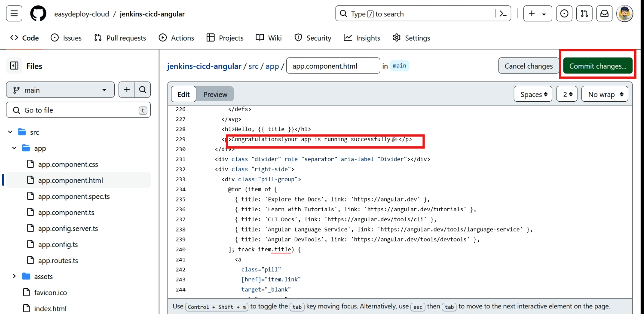Open the main branch selector dropdown

tap(60, 90)
